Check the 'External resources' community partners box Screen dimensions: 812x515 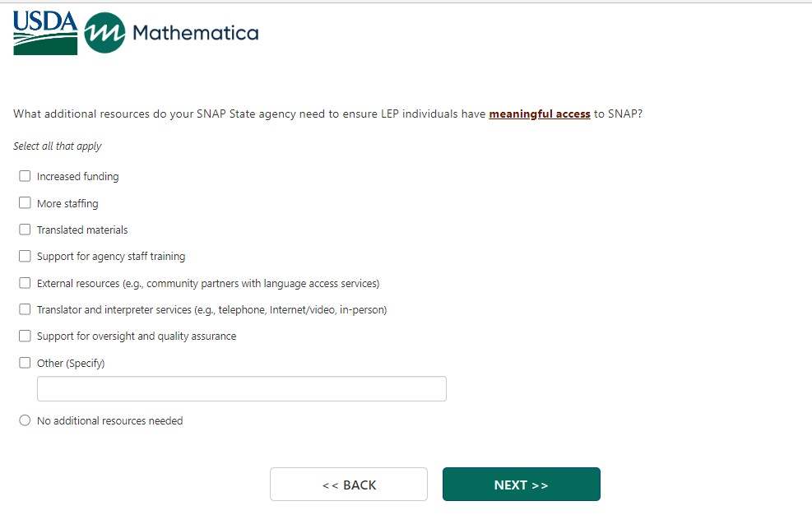click(25, 283)
